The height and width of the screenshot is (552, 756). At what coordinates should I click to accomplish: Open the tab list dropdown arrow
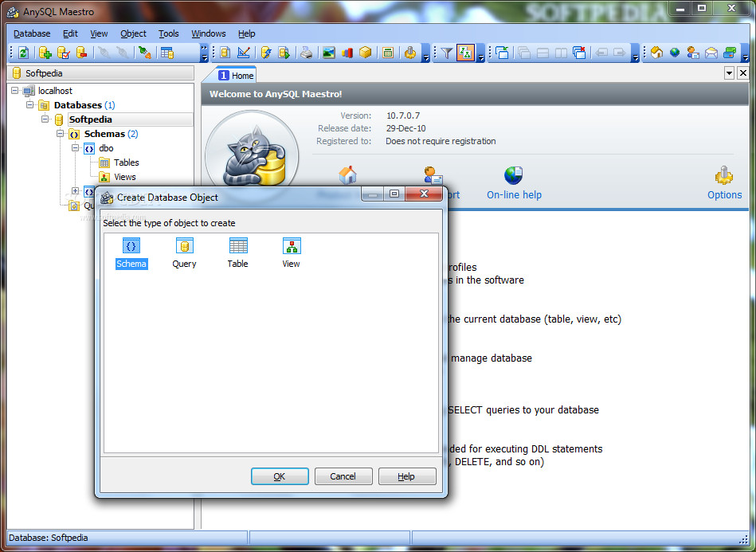pyautogui.click(x=730, y=73)
